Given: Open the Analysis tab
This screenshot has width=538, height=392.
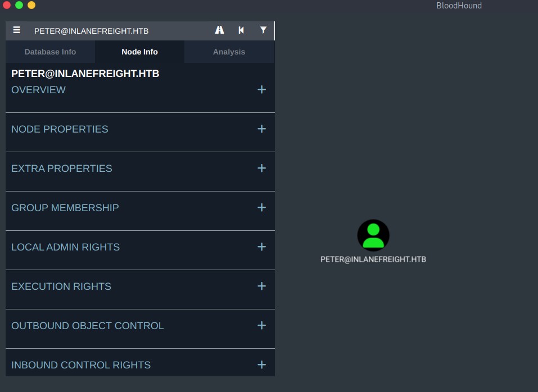Looking at the screenshot, I should 229,52.
